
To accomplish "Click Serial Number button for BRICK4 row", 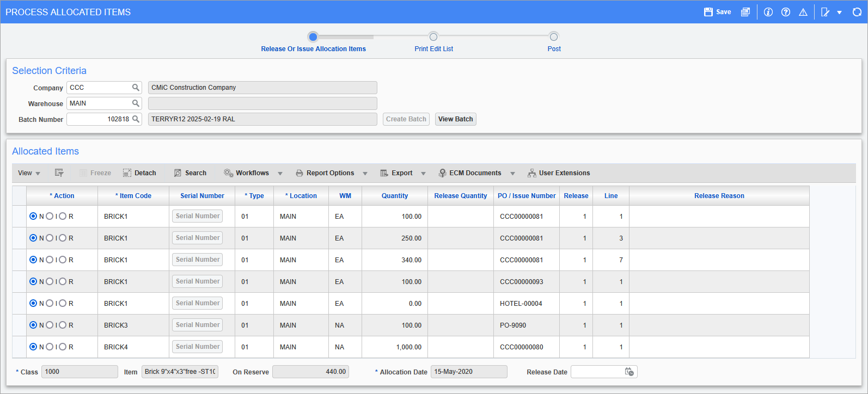I will coord(198,347).
